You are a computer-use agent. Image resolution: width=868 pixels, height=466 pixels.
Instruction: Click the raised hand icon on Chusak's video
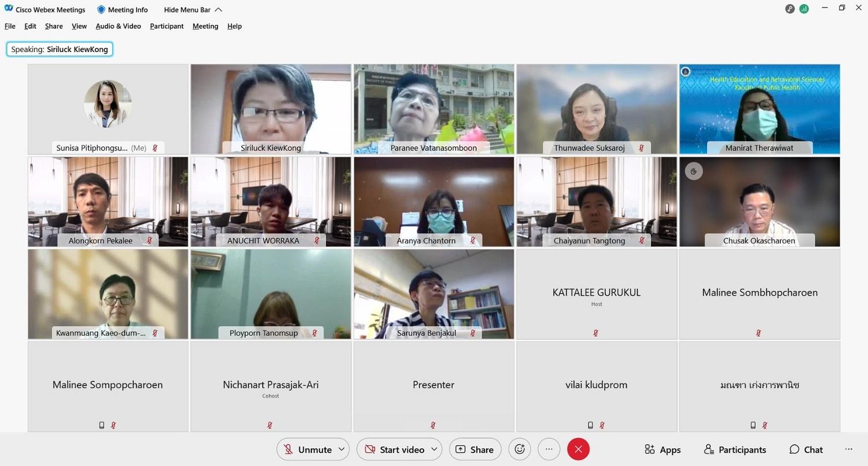pos(694,171)
